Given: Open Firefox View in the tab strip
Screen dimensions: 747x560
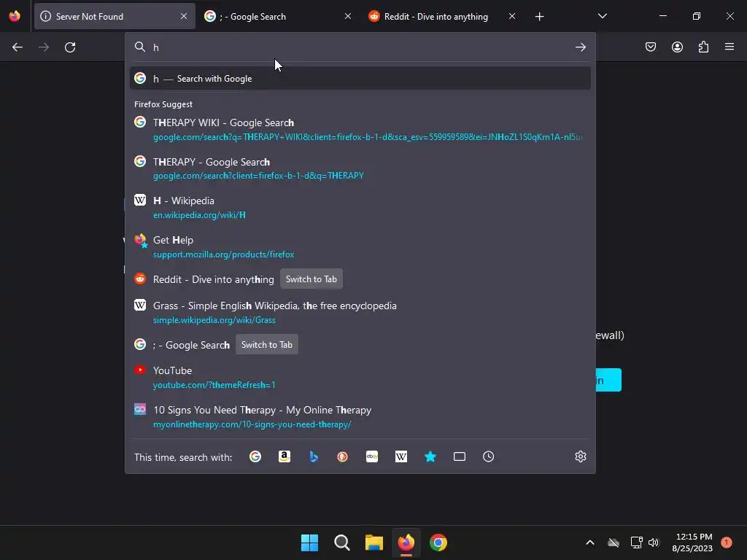Looking at the screenshot, I should pyautogui.click(x=15, y=16).
